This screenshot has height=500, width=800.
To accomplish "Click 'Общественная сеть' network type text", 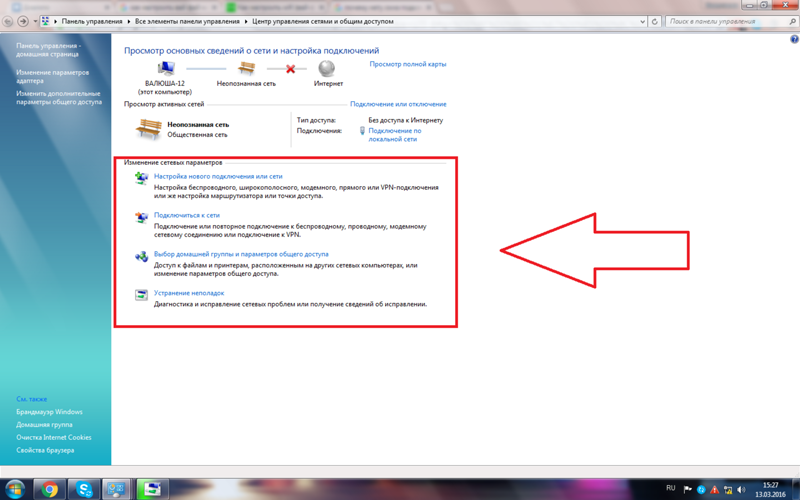I will 197,135.
